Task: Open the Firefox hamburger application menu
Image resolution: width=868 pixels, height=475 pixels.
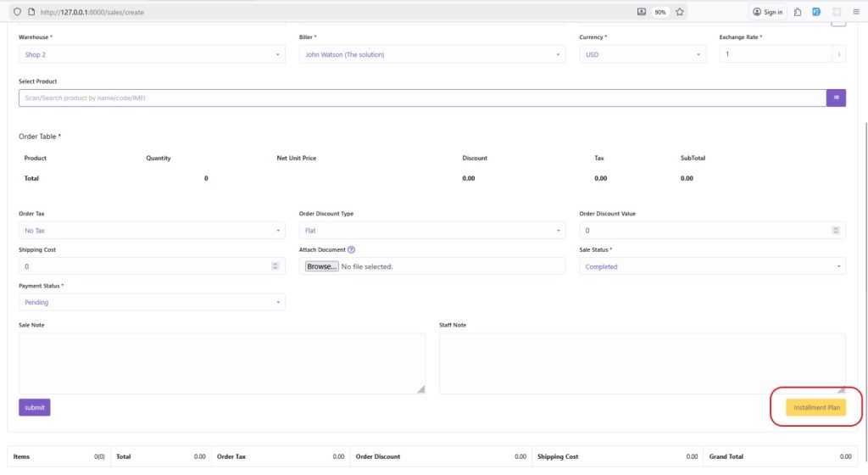Action: (x=856, y=12)
